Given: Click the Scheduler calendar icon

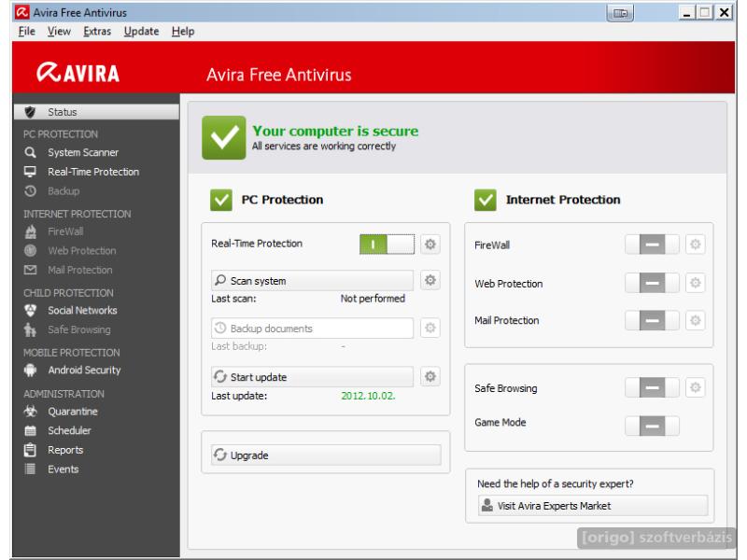Looking at the screenshot, I should pos(30,430).
